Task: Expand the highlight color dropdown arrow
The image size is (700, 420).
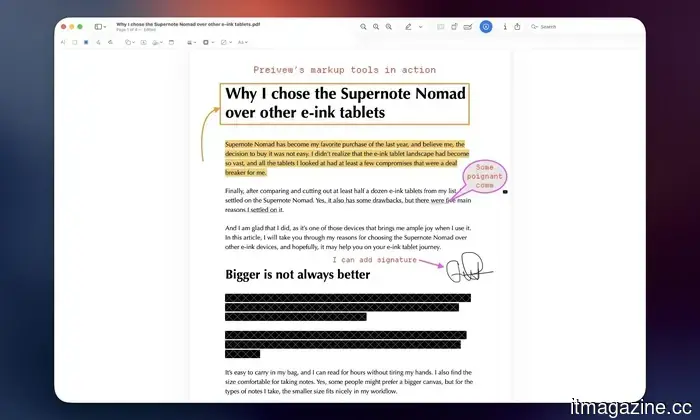Action: [421, 27]
